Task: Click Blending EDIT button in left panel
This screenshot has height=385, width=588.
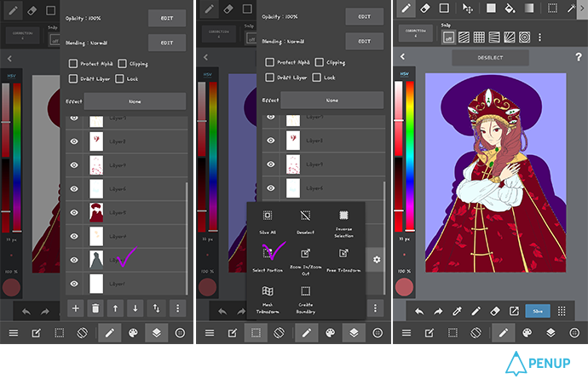Action: pyautogui.click(x=167, y=43)
